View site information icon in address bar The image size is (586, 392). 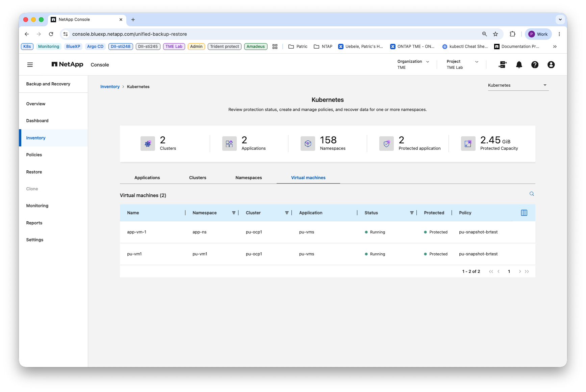[66, 34]
